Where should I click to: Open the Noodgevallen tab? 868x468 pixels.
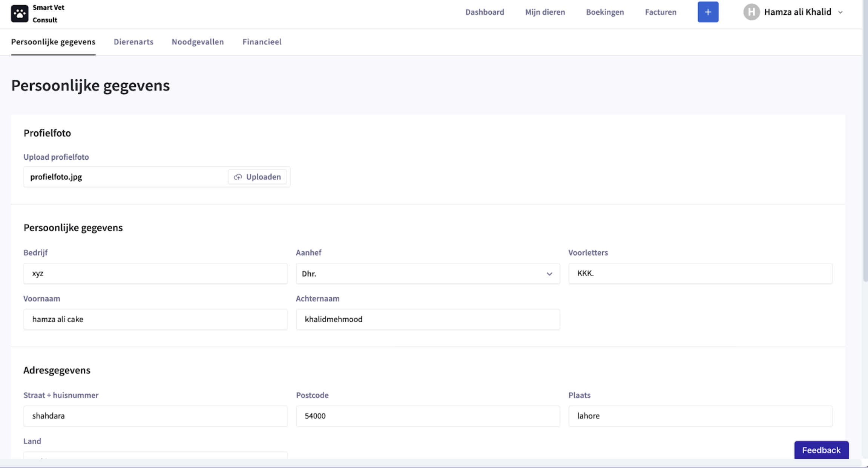coord(198,42)
